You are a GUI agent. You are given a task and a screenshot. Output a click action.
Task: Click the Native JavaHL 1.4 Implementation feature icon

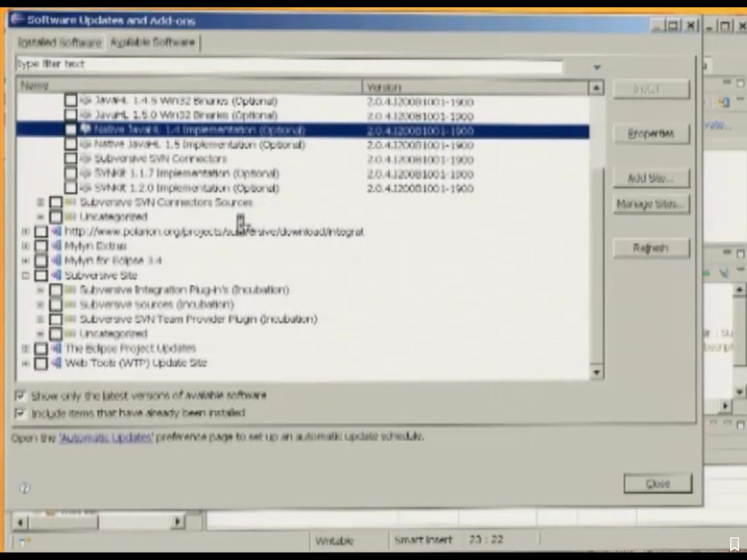[x=86, y=130]
